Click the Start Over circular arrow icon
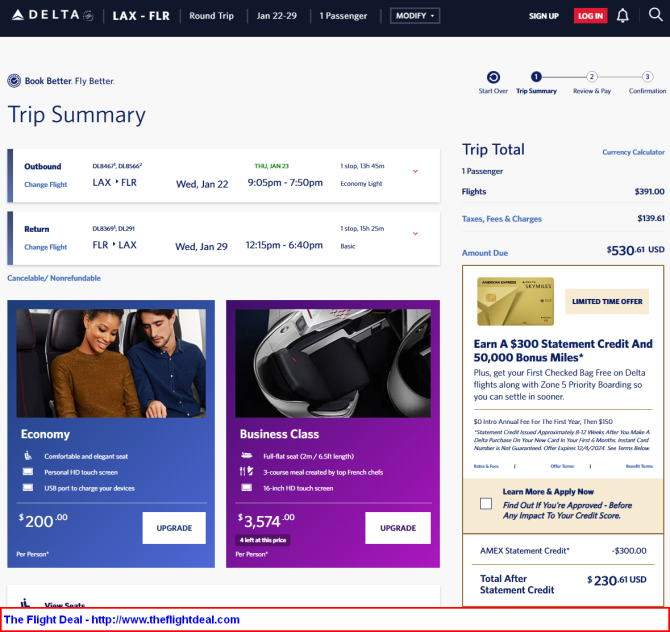 point(493,77)
